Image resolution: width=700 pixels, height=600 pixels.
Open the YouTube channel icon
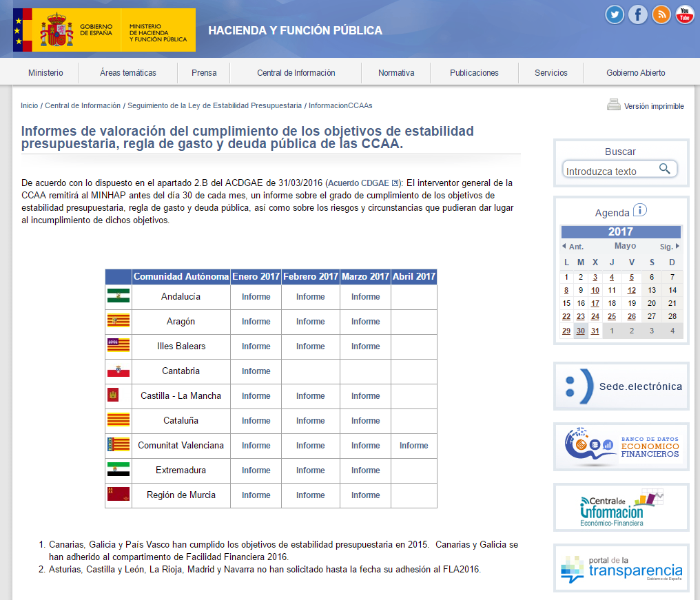pyautogui.click(x=684, y=14)
